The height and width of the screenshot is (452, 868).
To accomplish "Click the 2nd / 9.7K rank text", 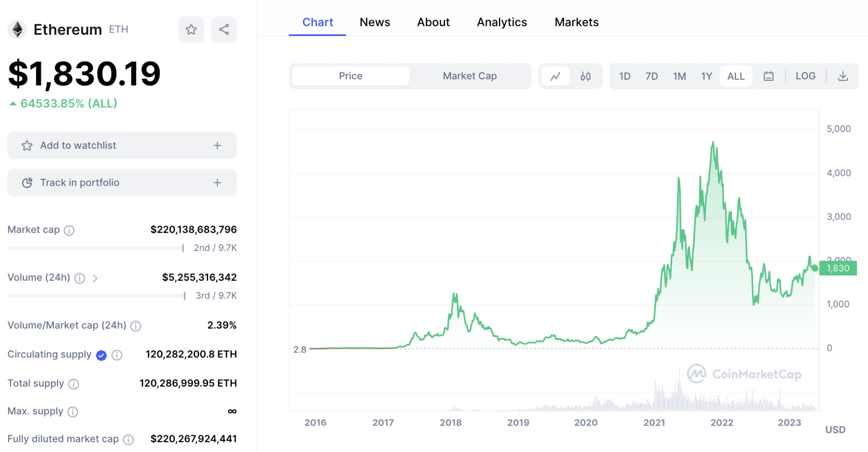I will pos(215,248).
